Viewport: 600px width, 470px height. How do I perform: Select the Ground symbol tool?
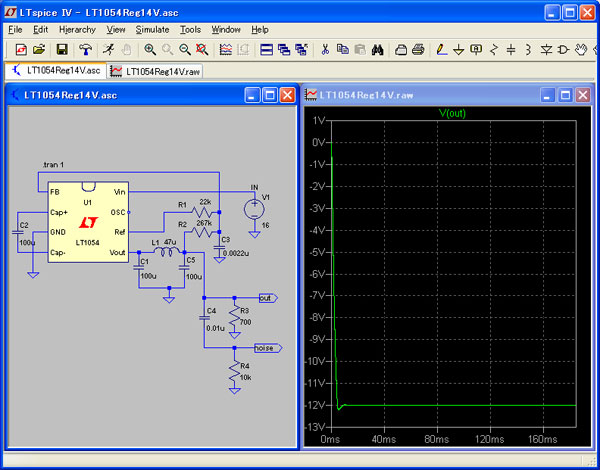[458, 50]
